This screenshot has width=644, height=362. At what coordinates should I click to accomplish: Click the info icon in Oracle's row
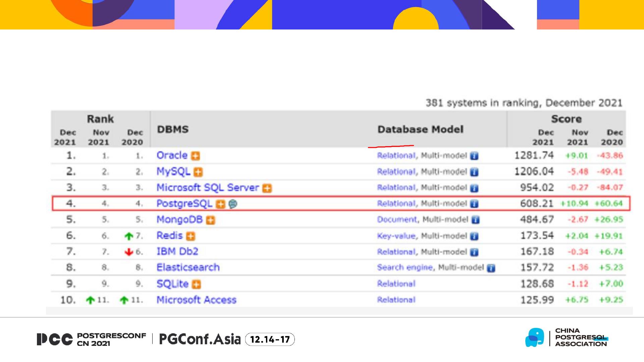474,156
